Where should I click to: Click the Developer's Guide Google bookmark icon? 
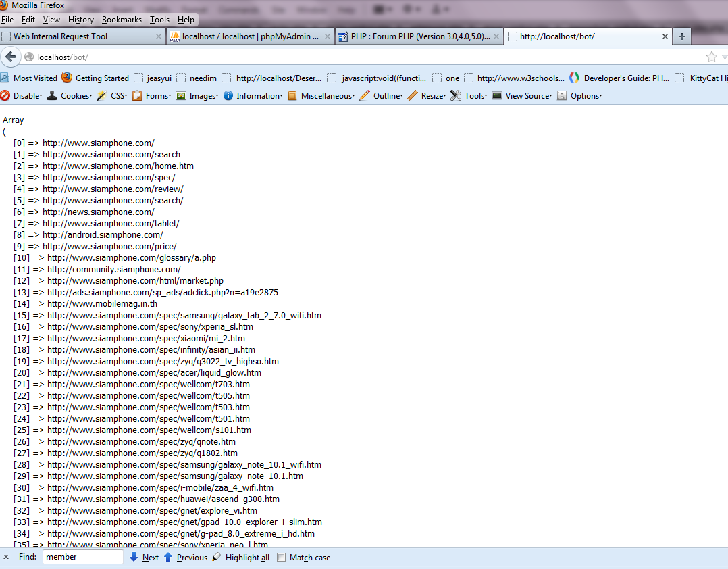coord(574,78)
